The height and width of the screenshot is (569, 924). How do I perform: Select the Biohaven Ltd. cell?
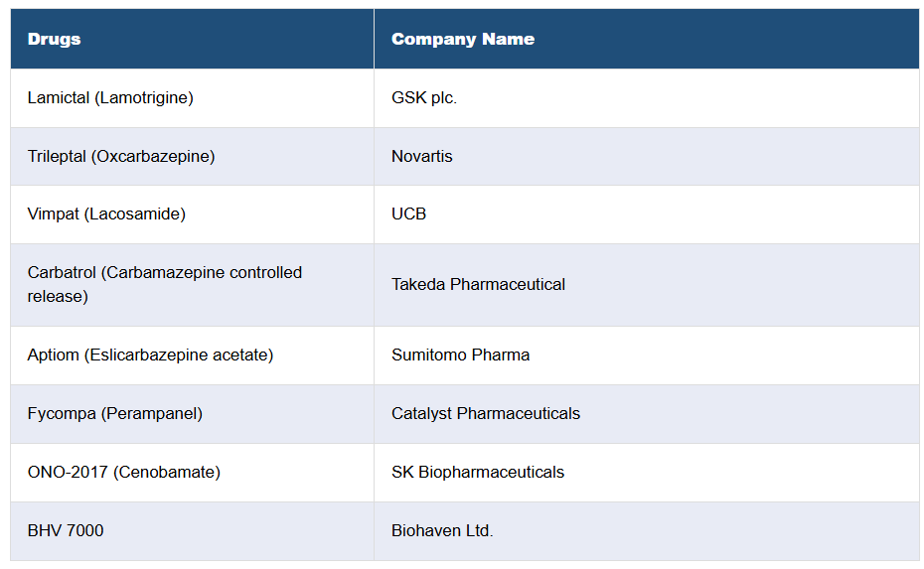(442, 530)
